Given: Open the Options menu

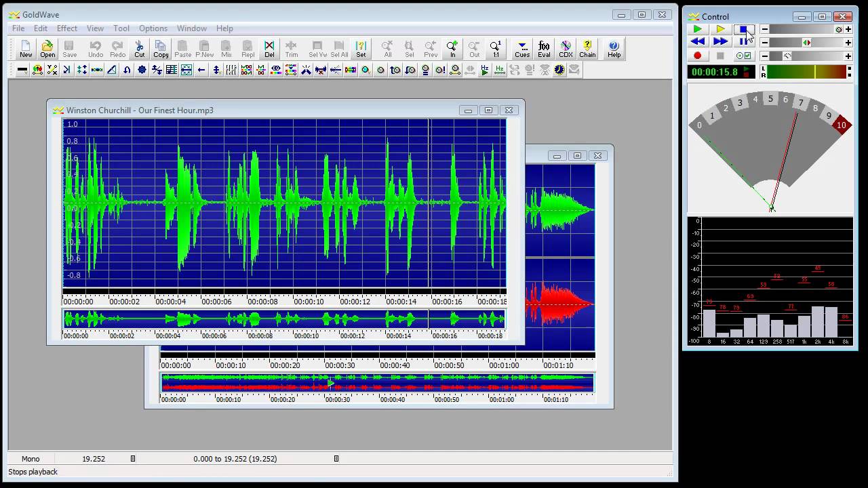Looking at the screenshot, I should [x=153, y=28].
